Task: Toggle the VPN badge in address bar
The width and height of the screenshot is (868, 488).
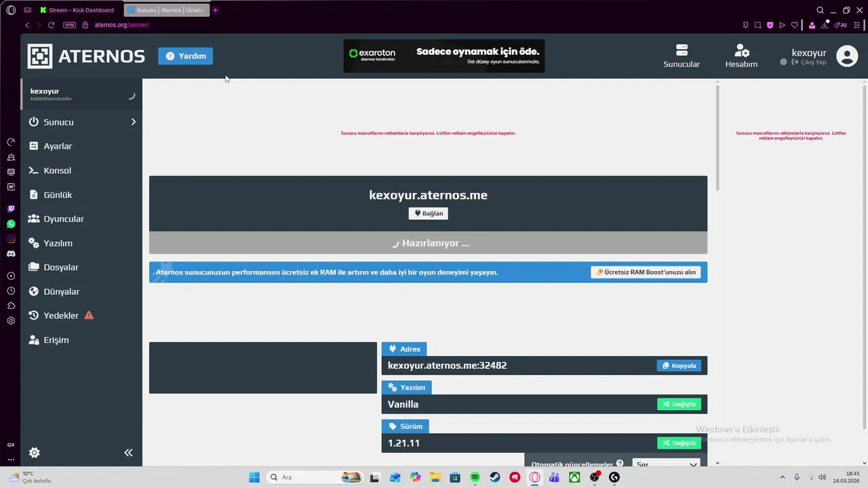Action: click(x=69, y=25)
